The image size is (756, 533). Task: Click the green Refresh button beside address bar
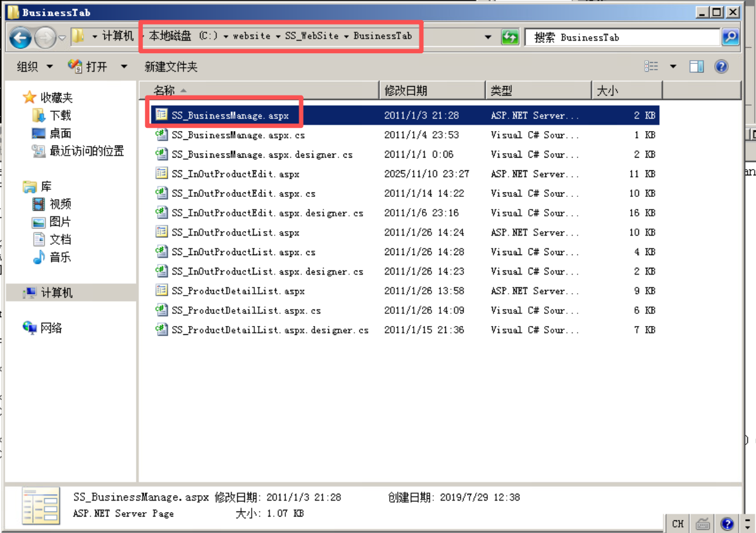pyautogui.click(x=510, y=37)
